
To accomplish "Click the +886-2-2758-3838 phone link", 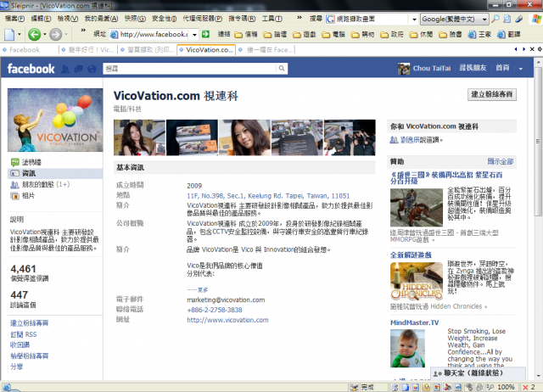I will pos(215,310).
